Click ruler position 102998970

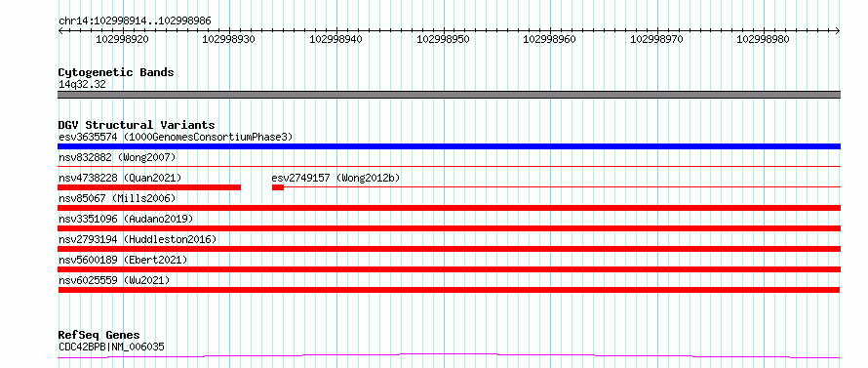[657, 39]
